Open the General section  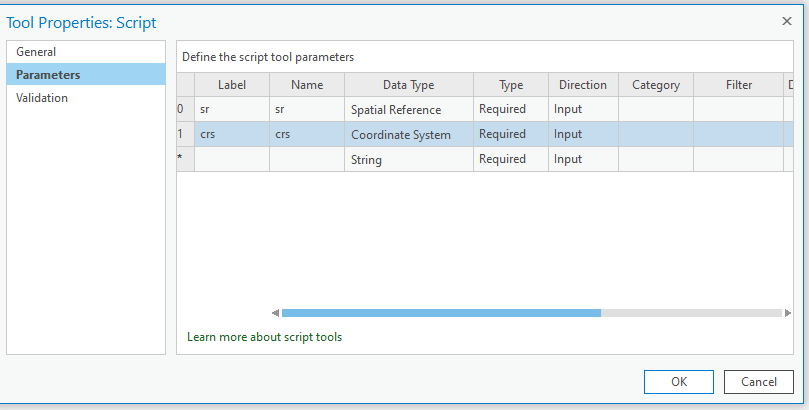[x=36, y=52]
